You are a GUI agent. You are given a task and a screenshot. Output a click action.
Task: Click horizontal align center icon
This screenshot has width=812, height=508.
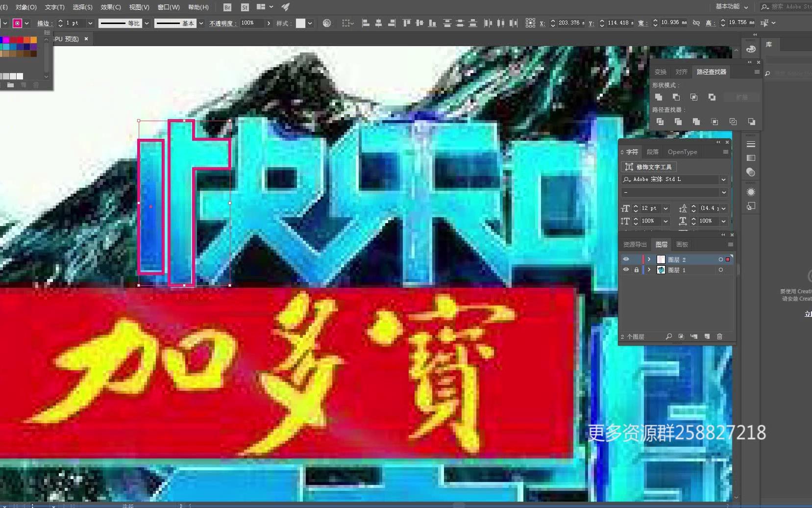point(379,23)
